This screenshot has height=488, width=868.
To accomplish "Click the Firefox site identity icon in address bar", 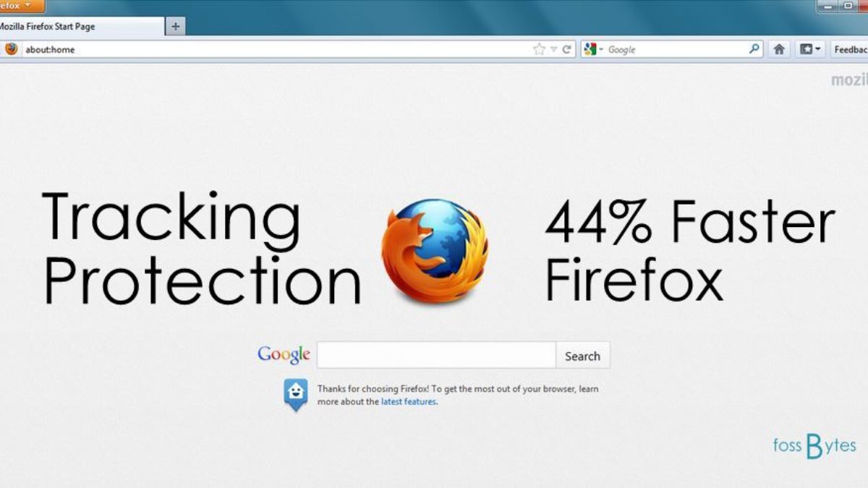I will click(11, 49).
